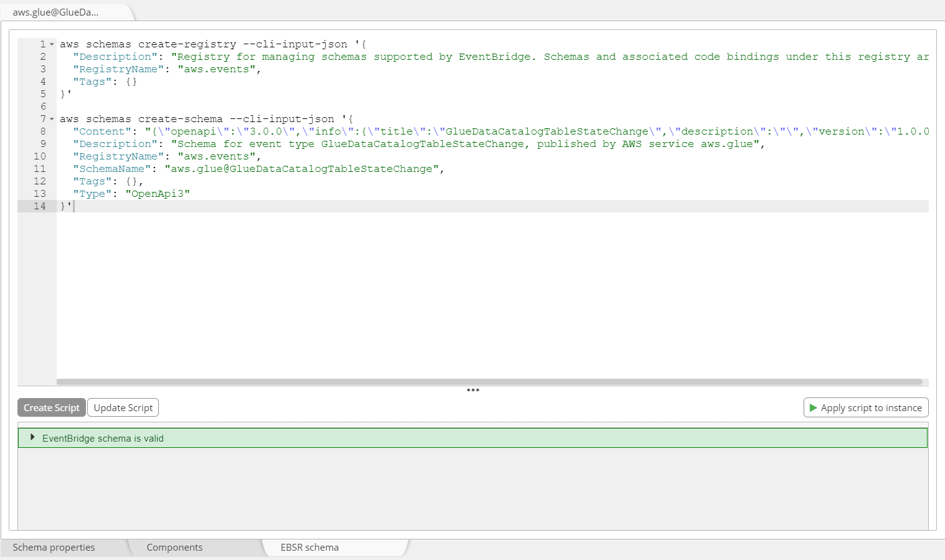Screen dimensions: 945x560
Task: Select the aws.glue@GlueDa... top tab
Action: tap(55, 12)
